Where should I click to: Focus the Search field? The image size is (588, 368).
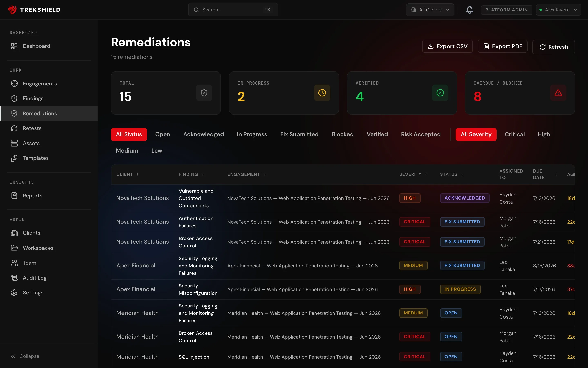click(233, 10)
